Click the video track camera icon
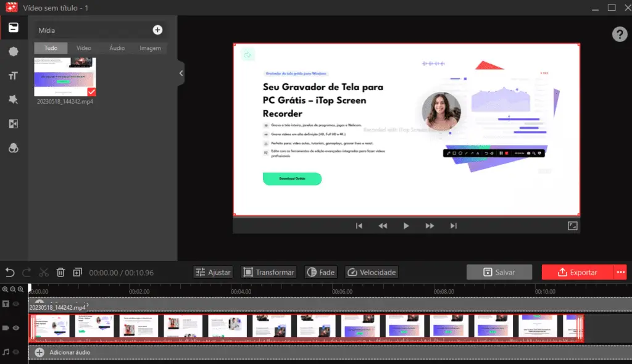The width and height of the screenshot is (632, 364). (x=6, y=328)
